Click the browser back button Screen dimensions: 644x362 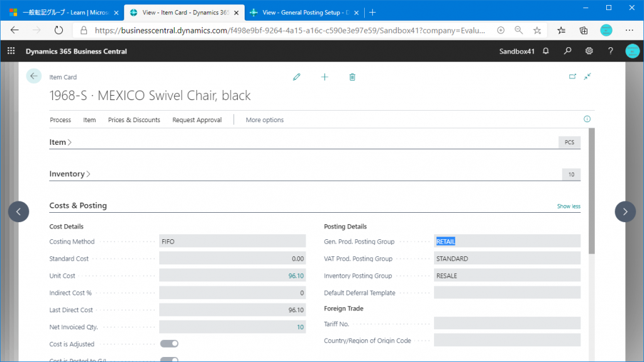click(x=15, y=30)
